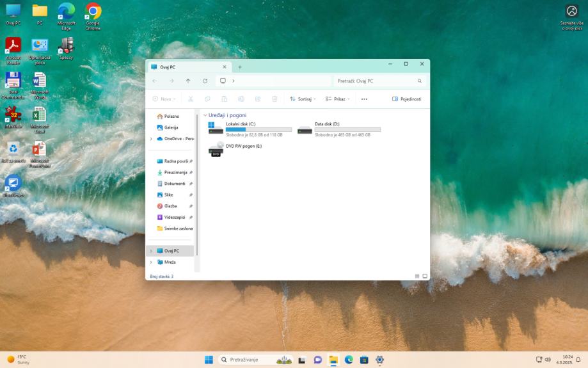Open the Prikaz dropdown
The height and width of the screenshot is (368, 588).
[x=337, y=99]
